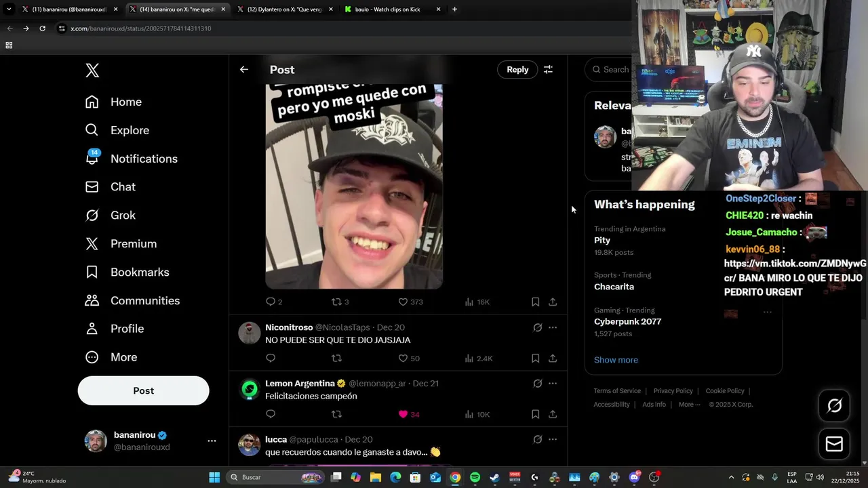The height and width of the screenshot is (488, 868).
Task: Open Cookie Policy link
Action: coord(725,391)
